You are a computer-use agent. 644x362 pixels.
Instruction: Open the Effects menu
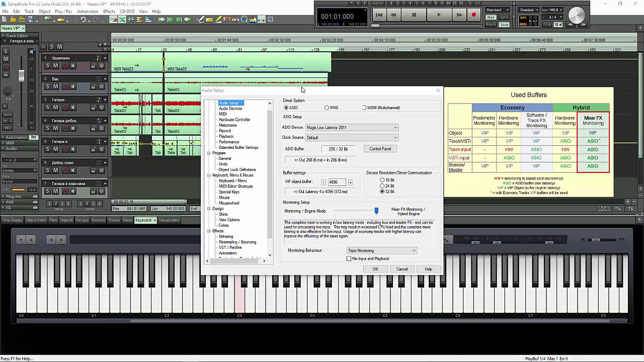click(109, 12)
